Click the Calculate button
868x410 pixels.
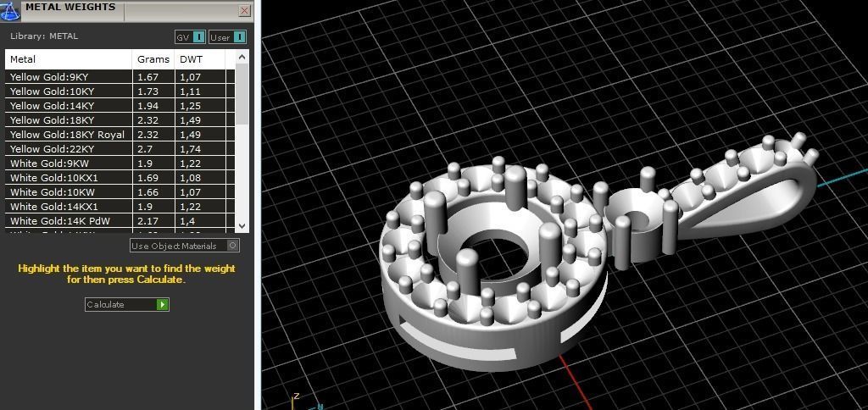click(127, 304)
